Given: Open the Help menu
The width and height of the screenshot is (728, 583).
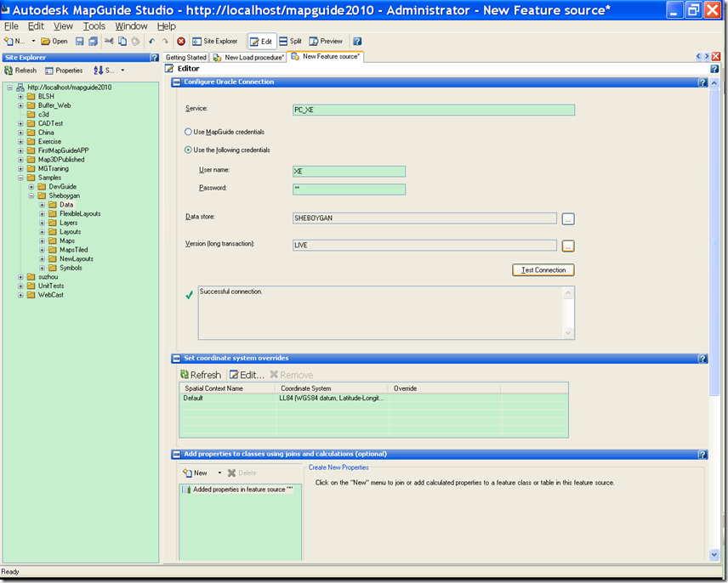Looking at the screenshot, I should (x=166, y=26).
